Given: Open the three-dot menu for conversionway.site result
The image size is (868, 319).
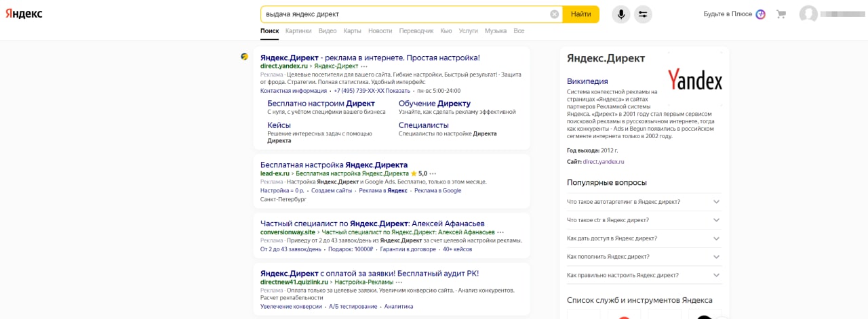Looking at the screenshot, I should pyautogui.click(x=500, y=232).
